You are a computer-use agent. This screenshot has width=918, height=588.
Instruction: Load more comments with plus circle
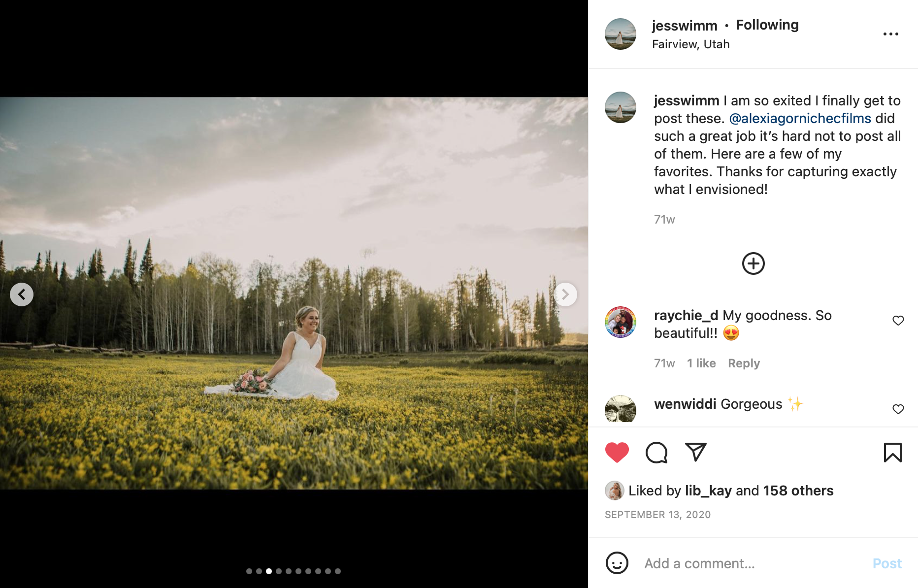click(753, 263)
